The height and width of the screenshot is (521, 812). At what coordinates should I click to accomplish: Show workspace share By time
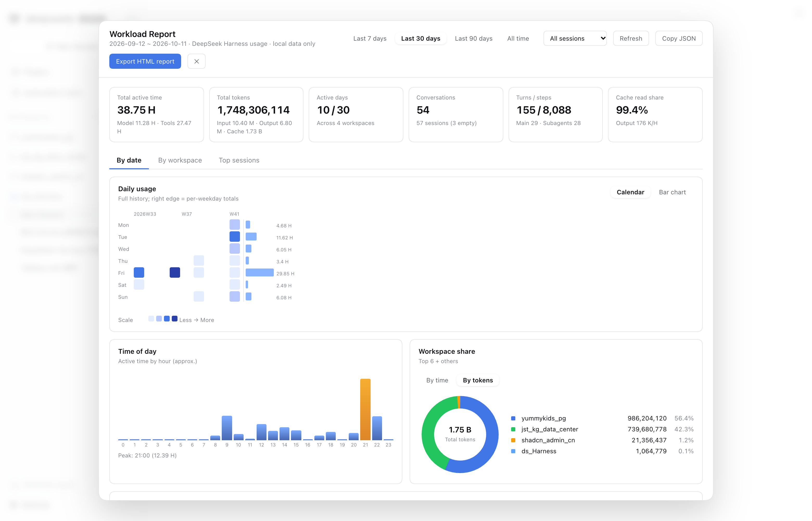click(x=437, y=380)
